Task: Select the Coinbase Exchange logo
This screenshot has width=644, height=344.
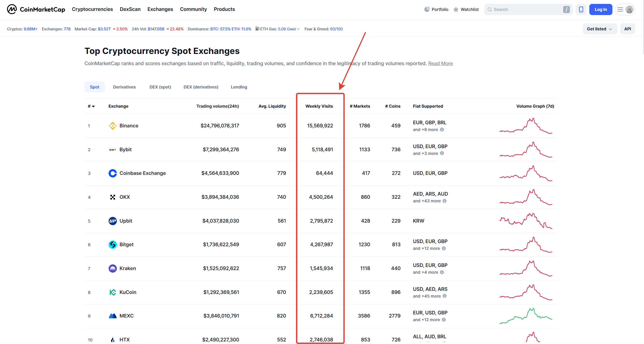Action: click(113, 173)
